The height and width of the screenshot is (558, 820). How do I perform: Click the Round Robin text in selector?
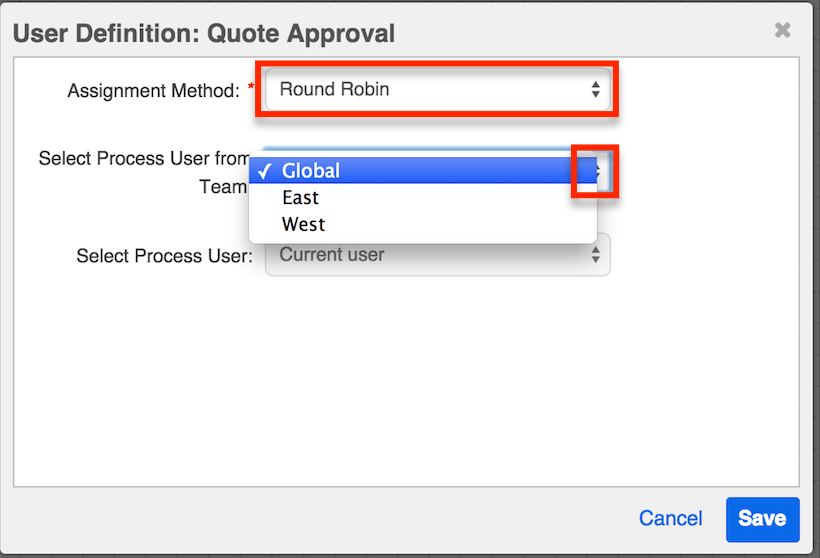(x=334, y=90)
